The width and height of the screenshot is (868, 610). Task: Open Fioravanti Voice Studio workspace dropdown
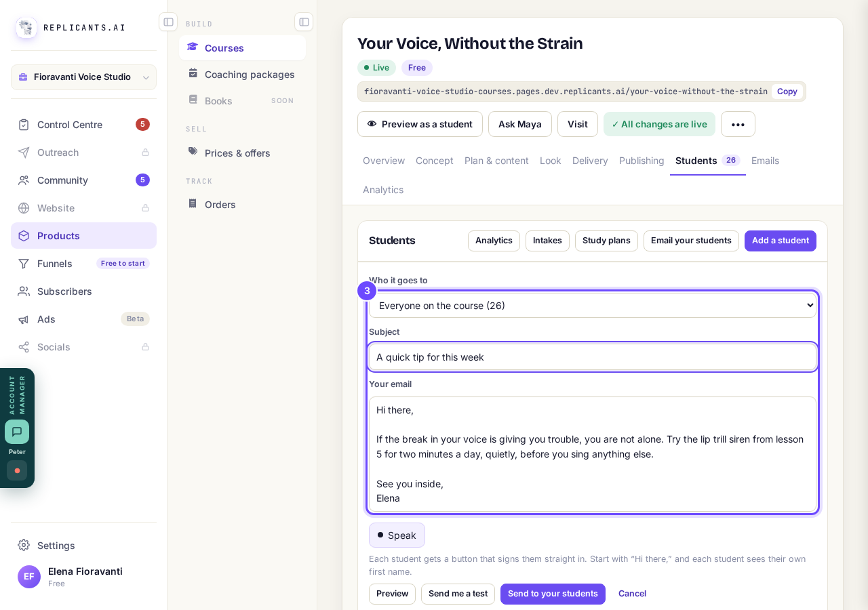point(83,77)
